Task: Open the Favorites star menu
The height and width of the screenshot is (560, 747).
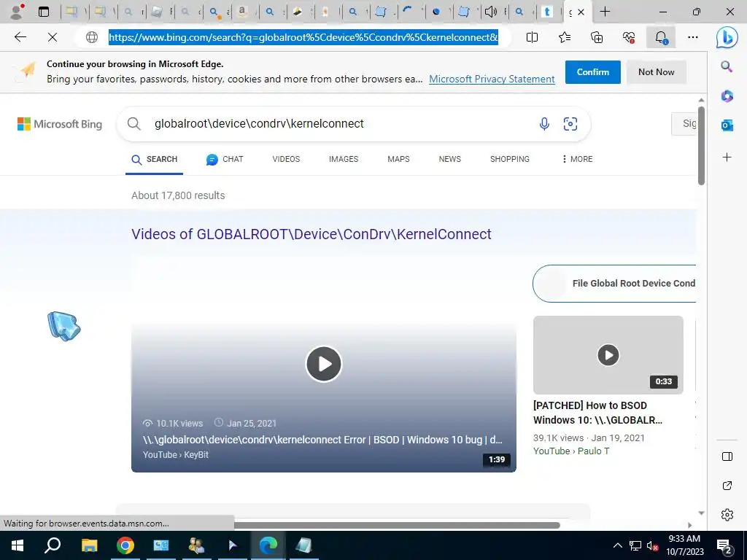Action: coord(565,37)
